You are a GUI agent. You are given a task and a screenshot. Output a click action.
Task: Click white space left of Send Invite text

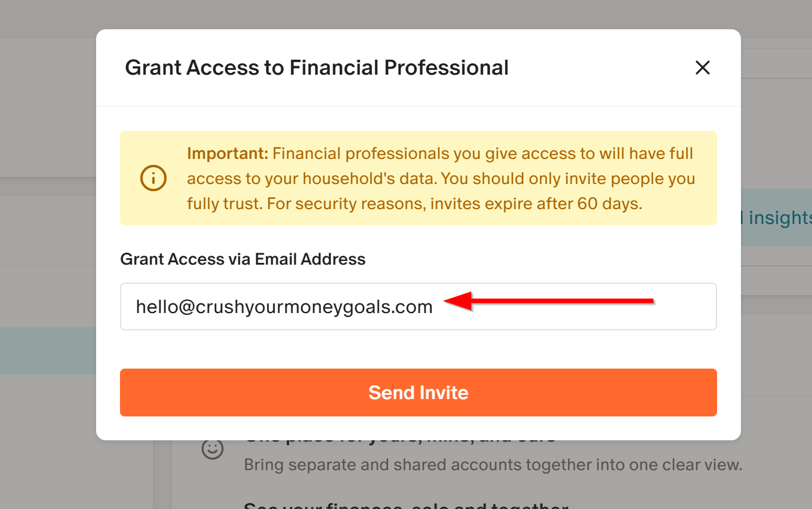(x=239, y=393)
